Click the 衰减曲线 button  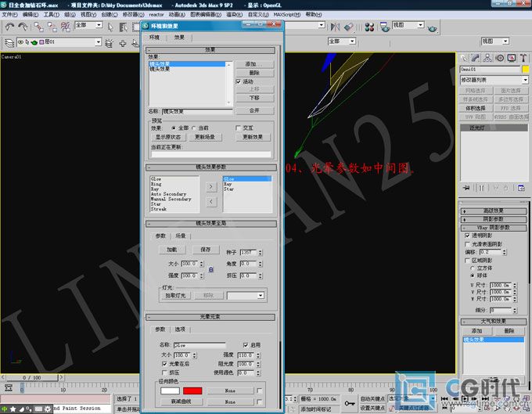181,401
